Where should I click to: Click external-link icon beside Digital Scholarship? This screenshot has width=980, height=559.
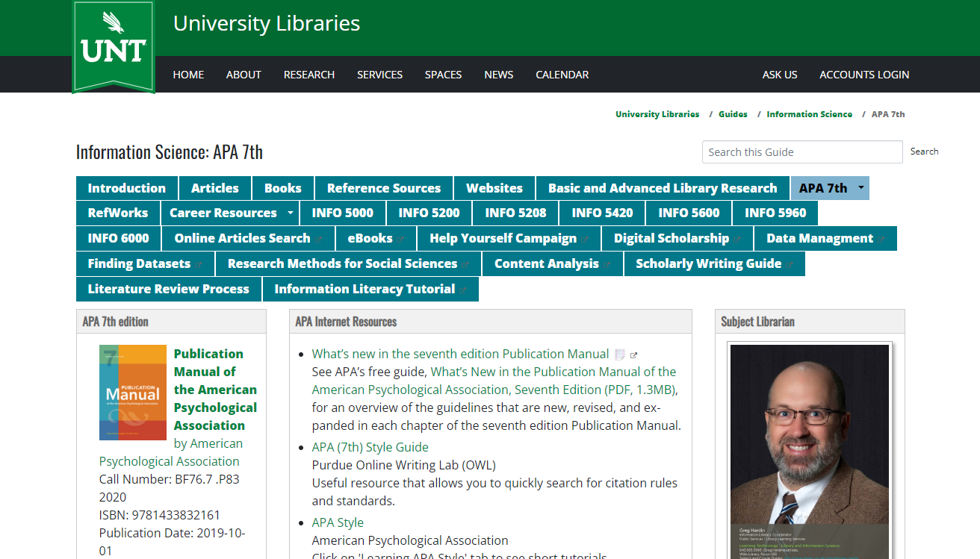[x=737, y=240]
